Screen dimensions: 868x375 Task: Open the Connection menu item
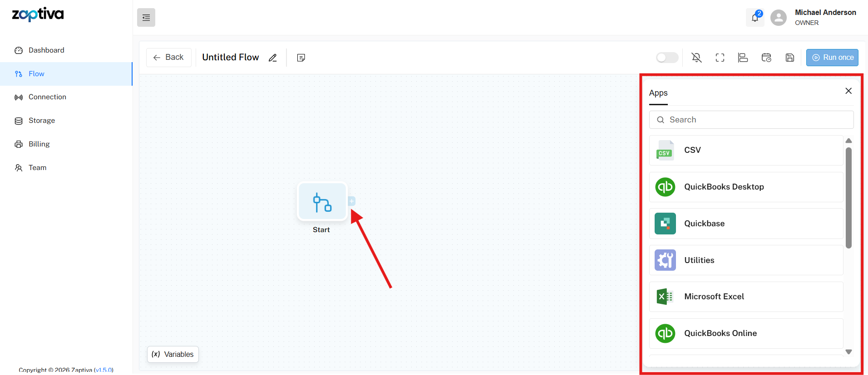pyautogui.click(x=47, y=97)
